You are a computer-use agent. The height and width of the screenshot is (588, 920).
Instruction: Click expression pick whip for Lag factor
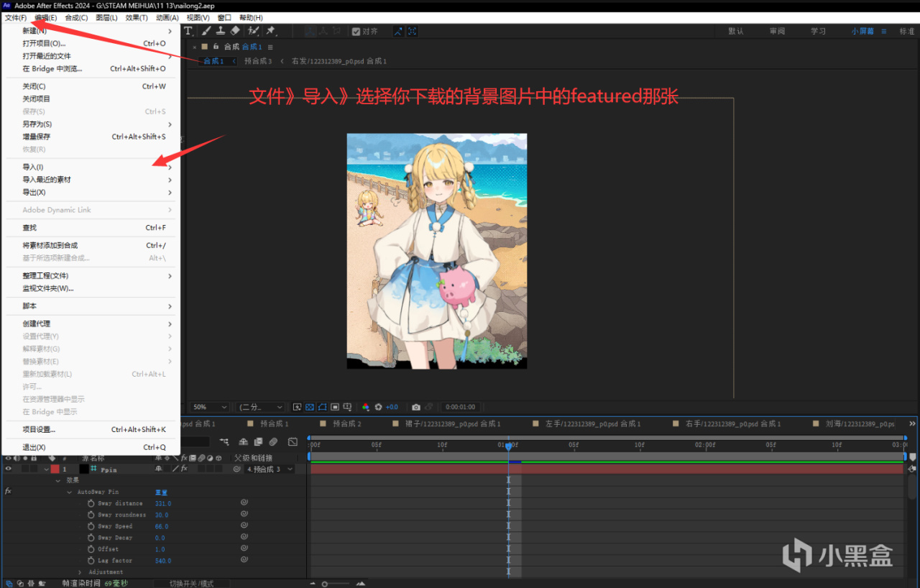(244, 561)
